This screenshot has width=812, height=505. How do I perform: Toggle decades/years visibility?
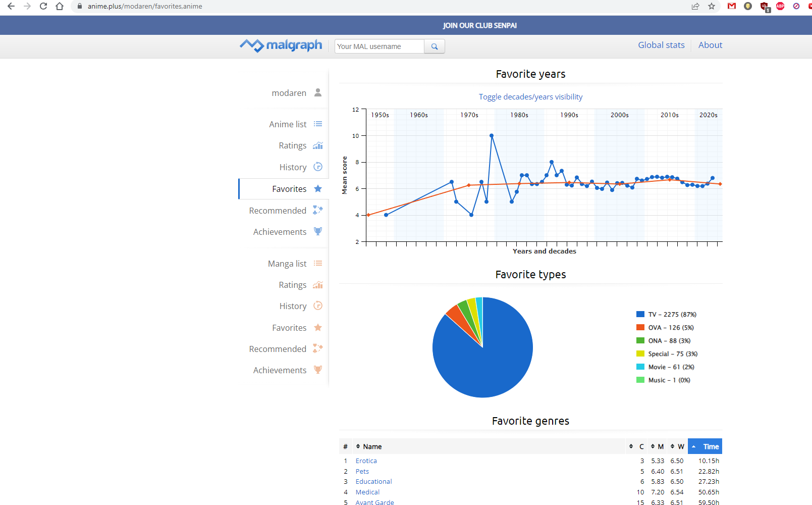tap(530, 97)
